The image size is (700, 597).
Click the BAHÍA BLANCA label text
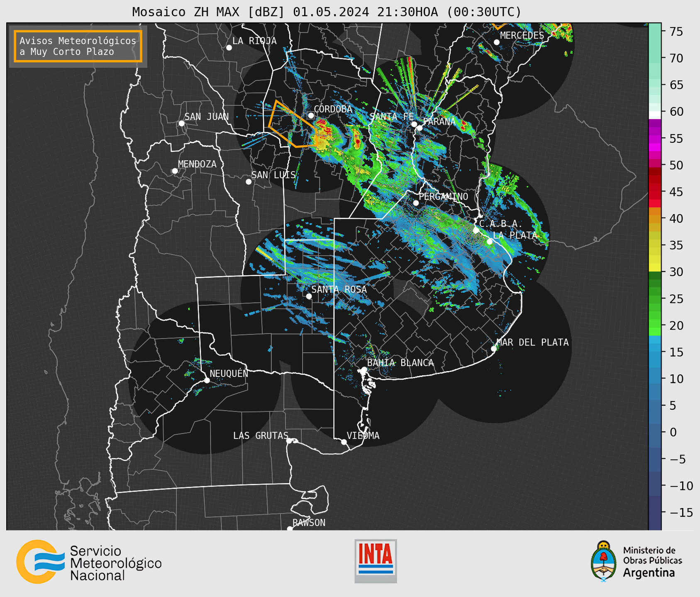400,363
